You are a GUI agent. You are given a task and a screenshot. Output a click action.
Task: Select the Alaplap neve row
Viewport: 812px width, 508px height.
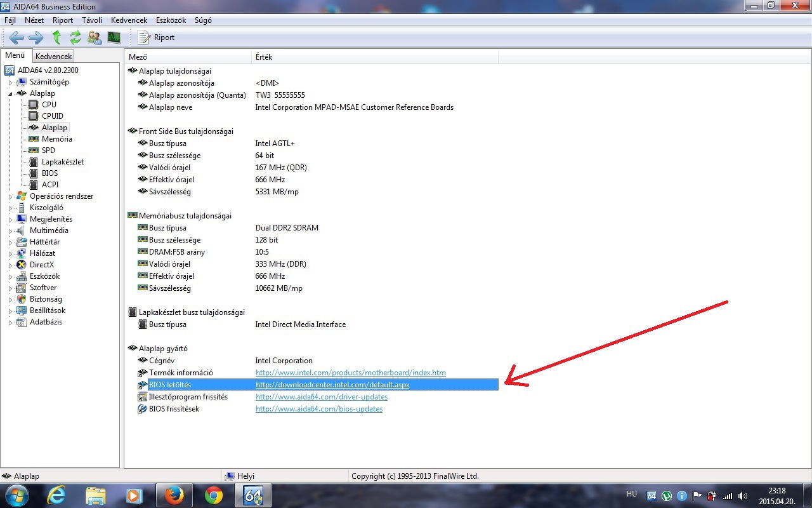coord(312,107)
